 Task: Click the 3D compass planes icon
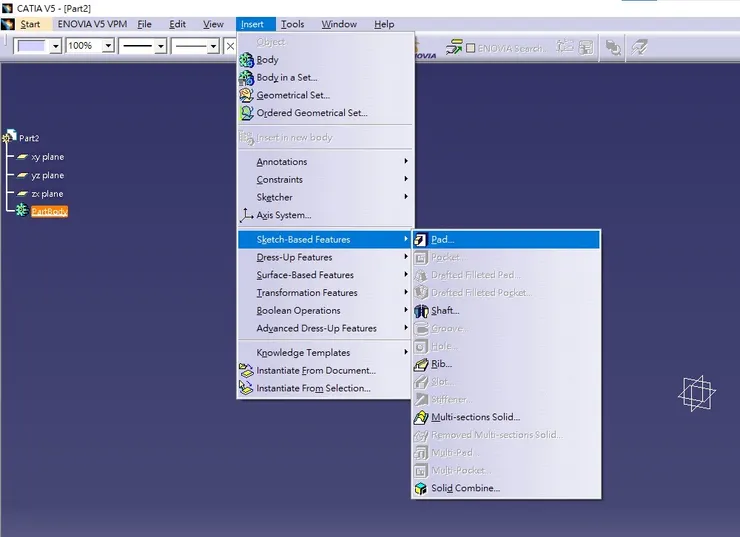(697, 394)
